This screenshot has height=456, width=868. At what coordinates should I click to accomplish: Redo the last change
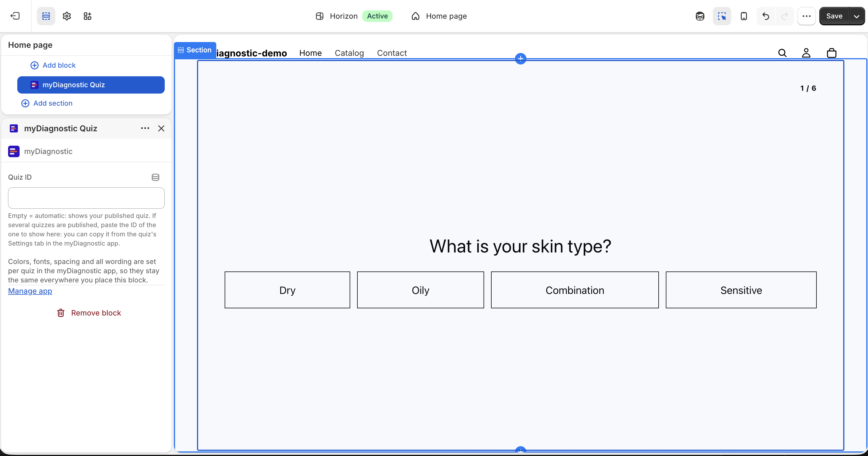coord(784,16)
